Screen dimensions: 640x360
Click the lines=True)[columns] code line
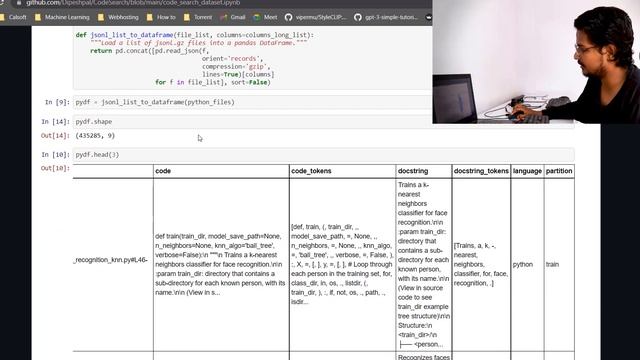point(238,74)
